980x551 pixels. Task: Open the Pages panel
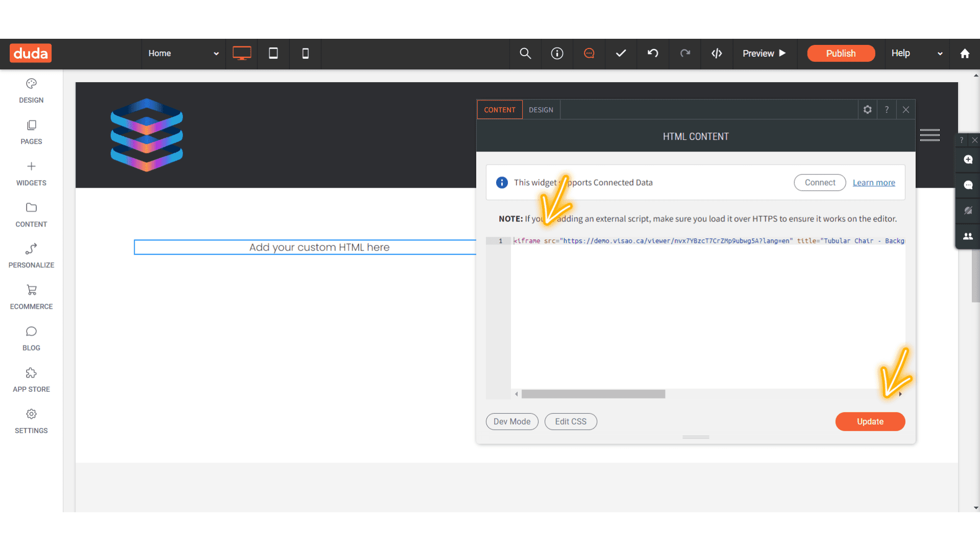pos(31,132)
